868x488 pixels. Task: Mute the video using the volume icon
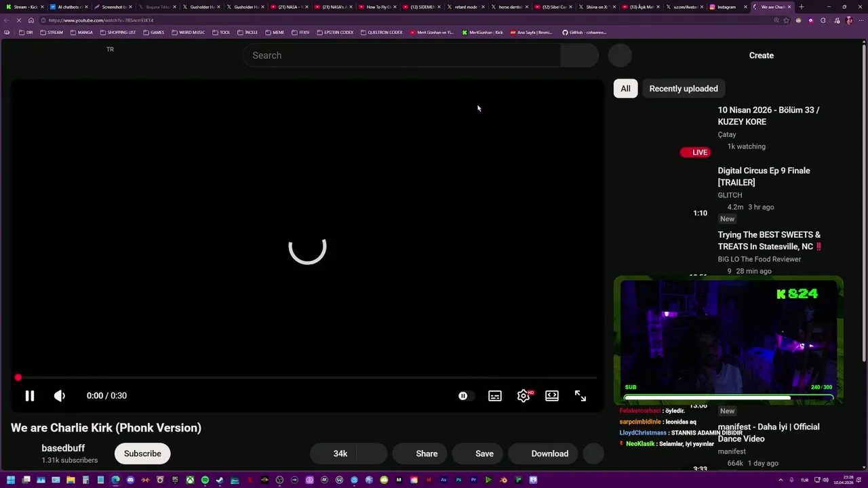[x=60, y=396]
